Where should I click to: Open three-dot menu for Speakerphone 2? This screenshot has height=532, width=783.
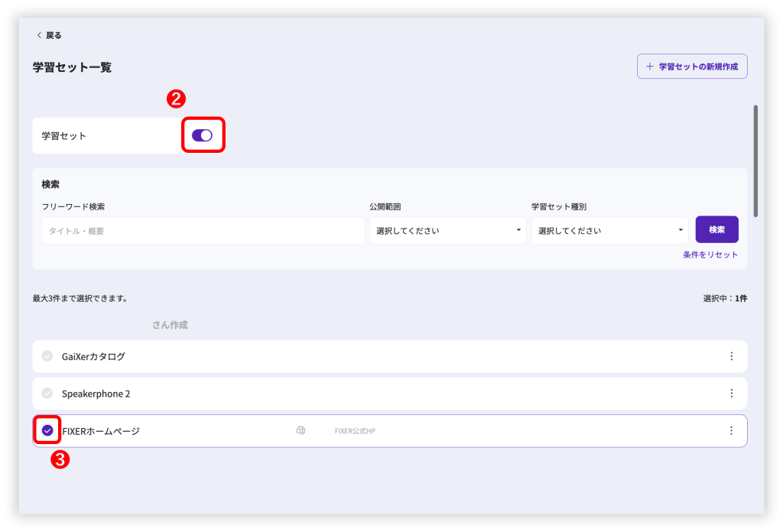pyautogui.click(x=731, y=394)
